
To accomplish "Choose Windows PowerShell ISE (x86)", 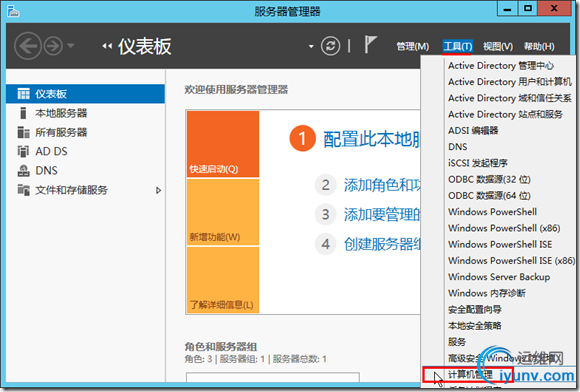I will tap(512, 261).
